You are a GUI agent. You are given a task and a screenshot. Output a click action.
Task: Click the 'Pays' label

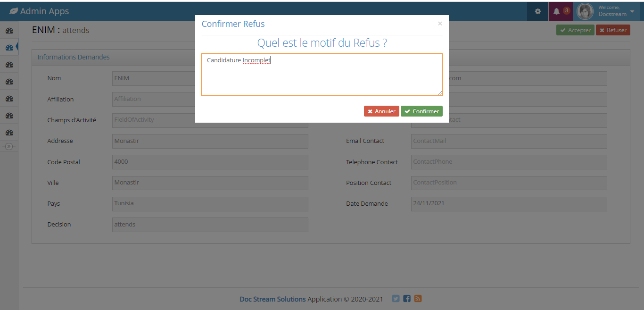pyautogui.click(x=54, y=204)
